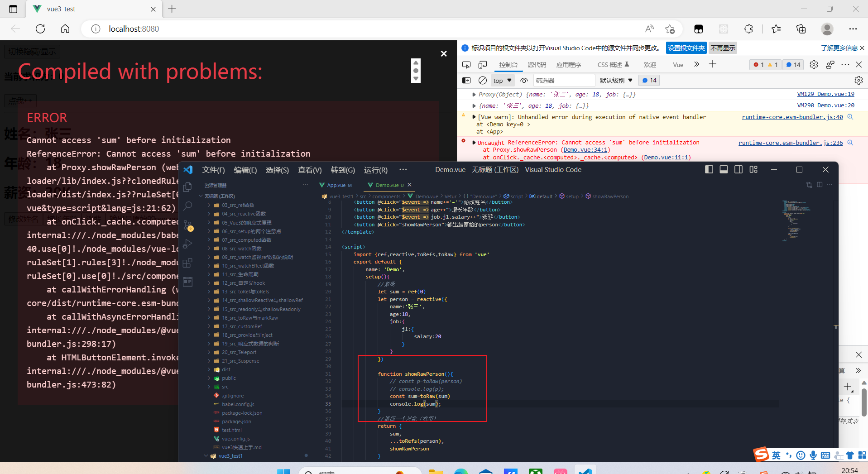This screenshot has height=474, width=868.
Task: Toggle console sidebar panel icon
Action: 466,80
